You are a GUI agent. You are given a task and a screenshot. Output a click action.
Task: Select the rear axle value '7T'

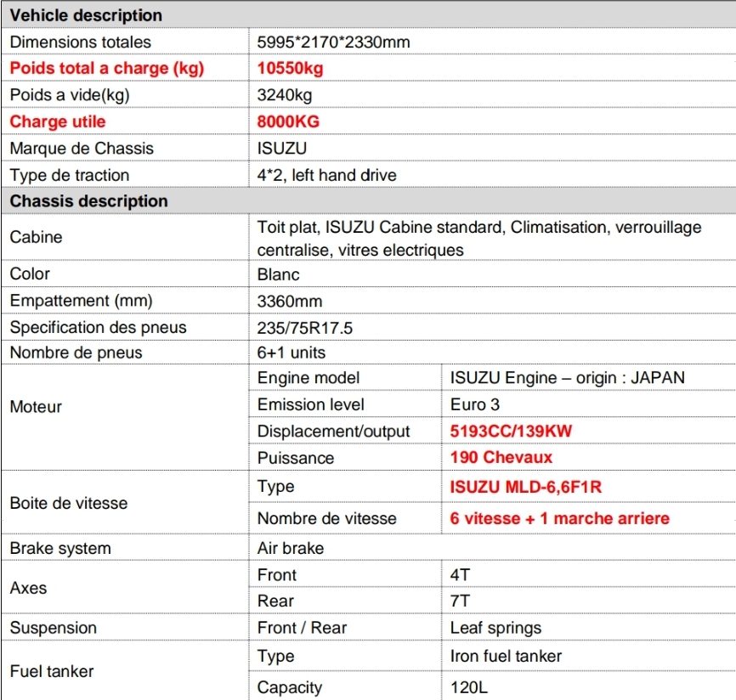[x=460, y=601]
